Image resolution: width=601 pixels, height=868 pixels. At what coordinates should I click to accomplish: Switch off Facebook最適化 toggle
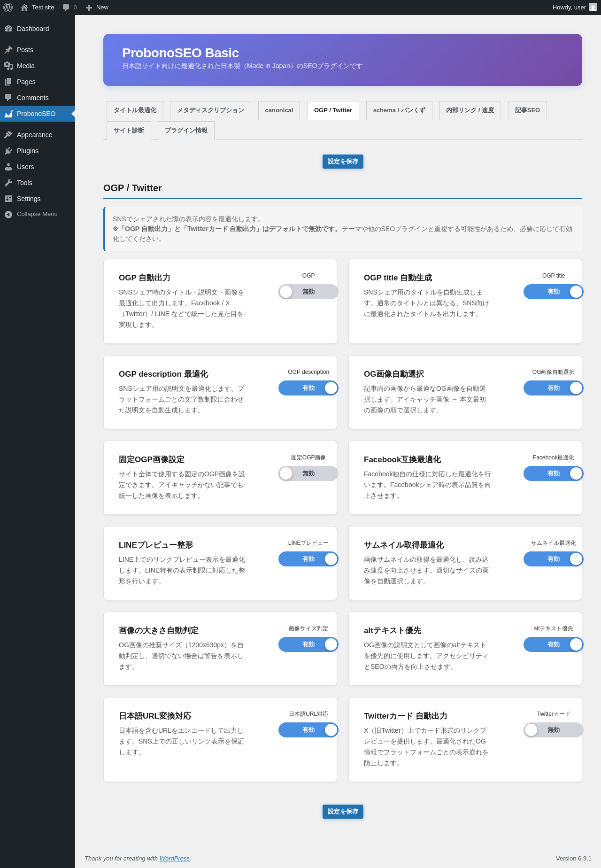pyautogui.click(x=554, y=473)
